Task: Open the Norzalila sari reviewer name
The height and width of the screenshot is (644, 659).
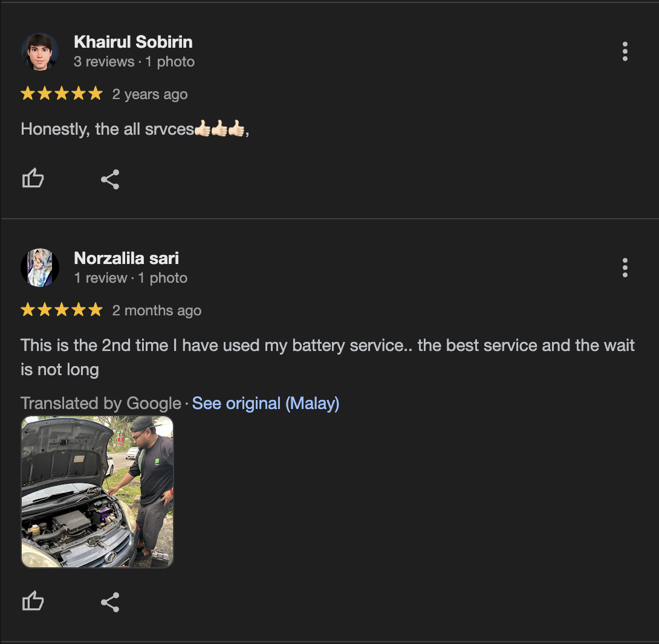Action: point(126,258)
